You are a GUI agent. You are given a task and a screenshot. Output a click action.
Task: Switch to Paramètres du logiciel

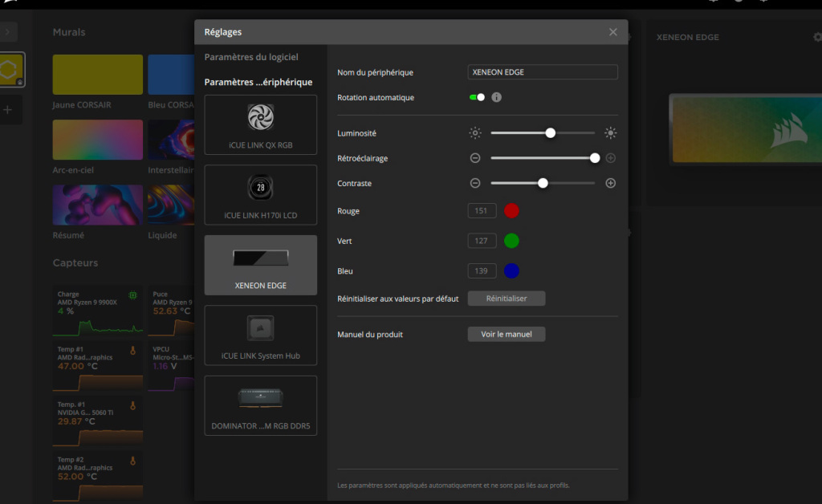tap(253, 57)
